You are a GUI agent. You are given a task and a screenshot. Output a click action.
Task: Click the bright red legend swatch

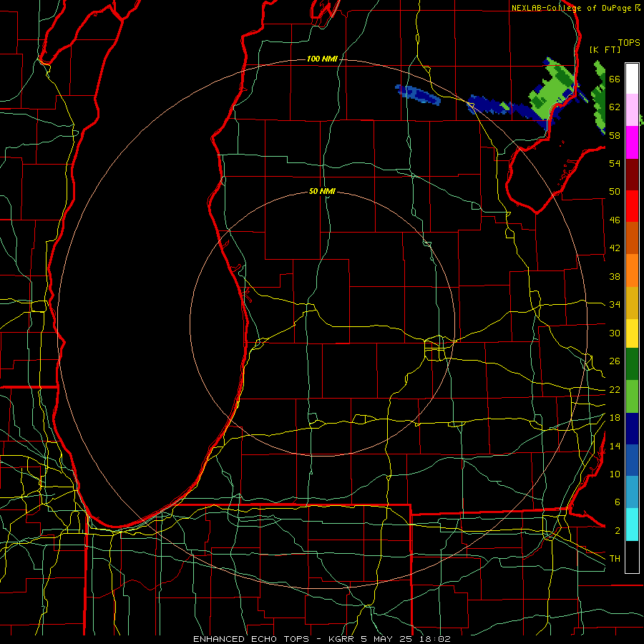632,206
